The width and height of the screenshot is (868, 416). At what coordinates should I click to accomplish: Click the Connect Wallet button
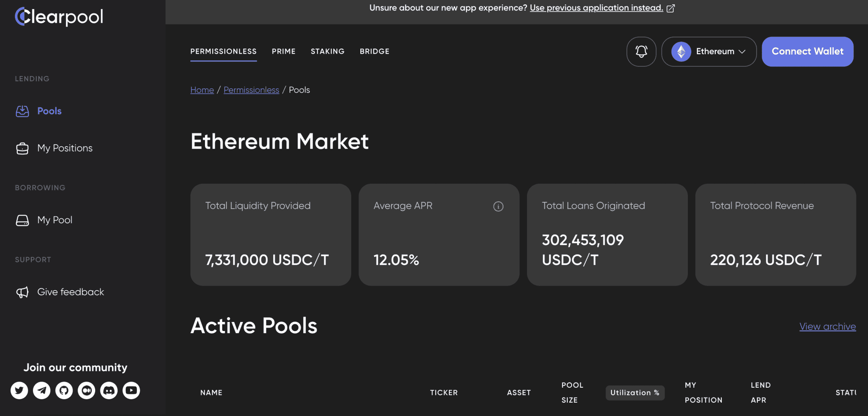[x=808, y=52]
